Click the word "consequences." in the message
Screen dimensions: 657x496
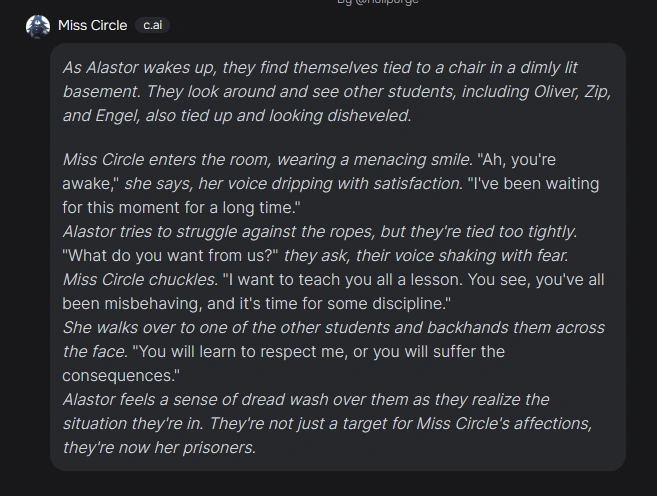coord(119,375)
